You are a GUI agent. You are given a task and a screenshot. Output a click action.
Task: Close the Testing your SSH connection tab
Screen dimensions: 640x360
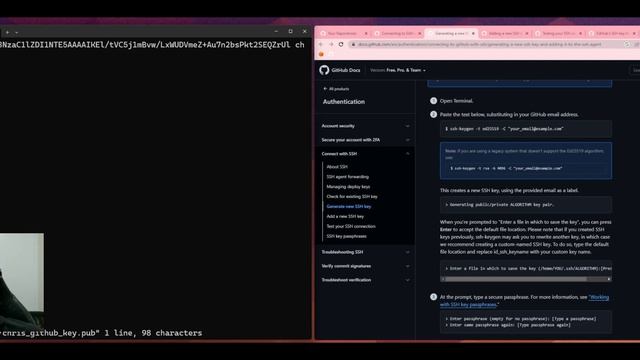tap(580, 33)
